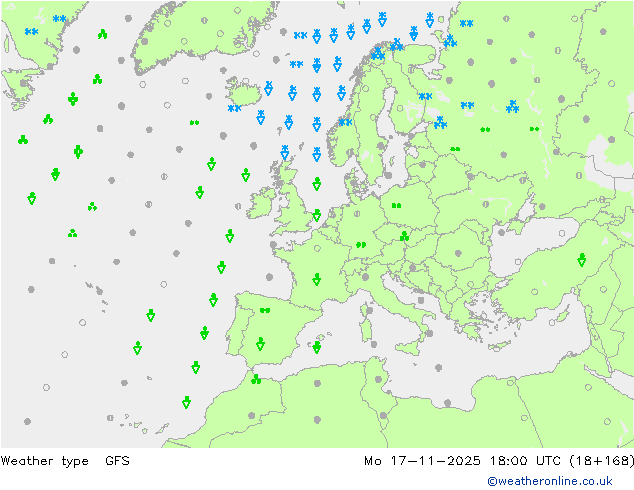The height and width of the screenshot is (490, 634).
Task: Select the snow symbol over southern Finland
Action: click(x=425, y=96)
